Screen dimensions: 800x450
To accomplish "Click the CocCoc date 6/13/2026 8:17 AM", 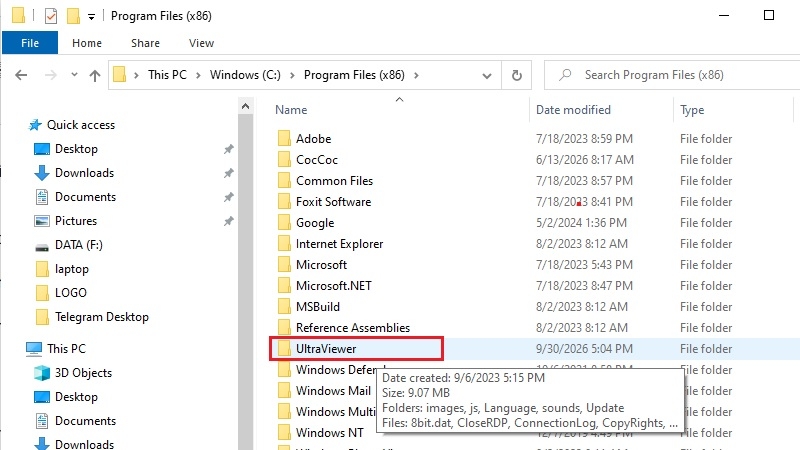I will pyautogui.click(x=585, y=160).
